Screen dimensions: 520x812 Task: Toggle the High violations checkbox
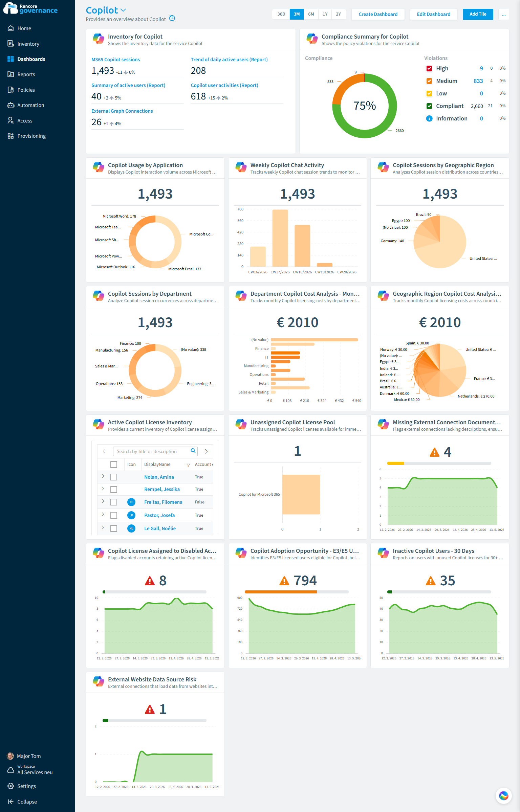429,68
